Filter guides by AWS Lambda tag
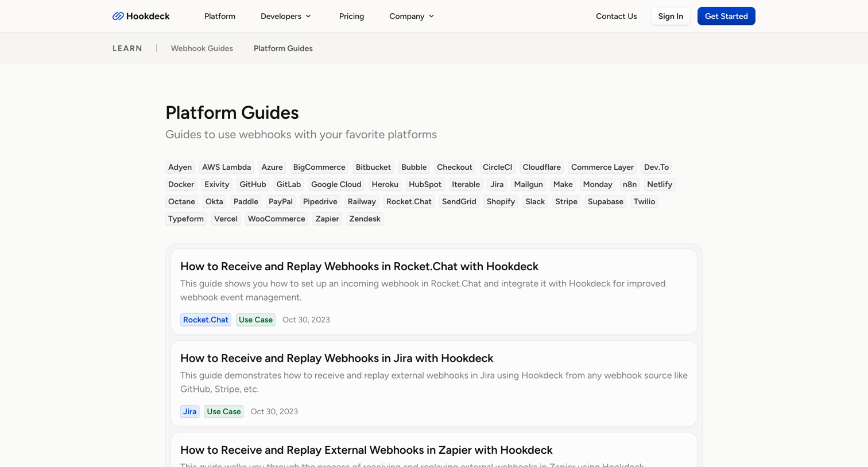 tap(227, 167)
